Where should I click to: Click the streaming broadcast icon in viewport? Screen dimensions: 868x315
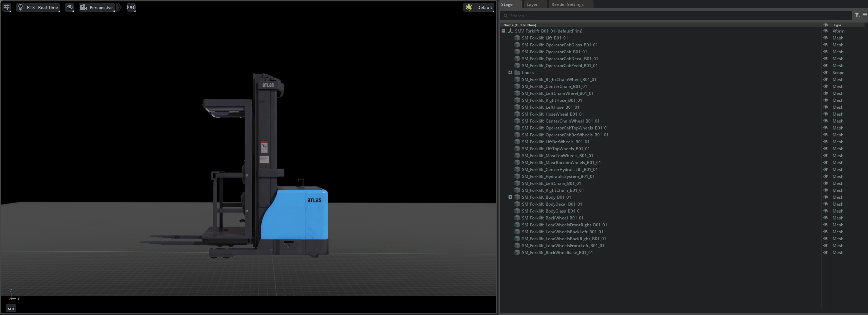131,7
